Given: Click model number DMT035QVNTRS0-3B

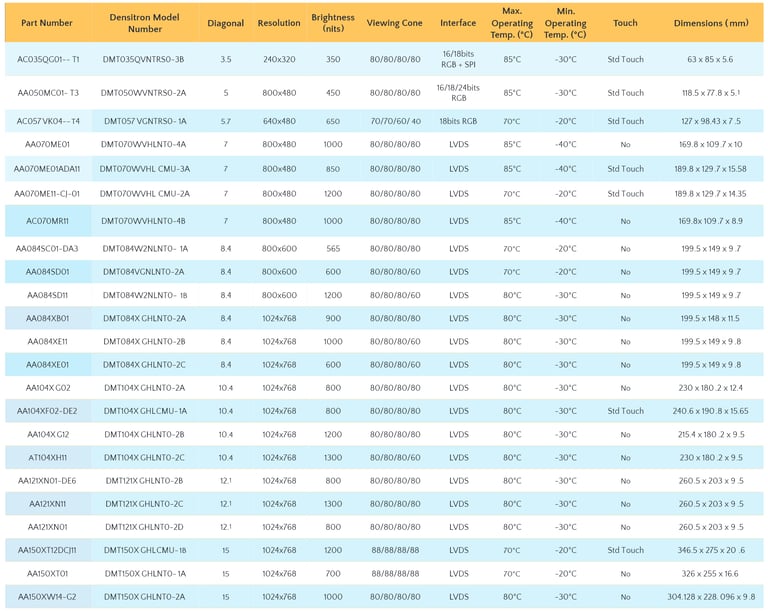Looking at the screenshot, I should pyautogui.click(x=144, y=59).
